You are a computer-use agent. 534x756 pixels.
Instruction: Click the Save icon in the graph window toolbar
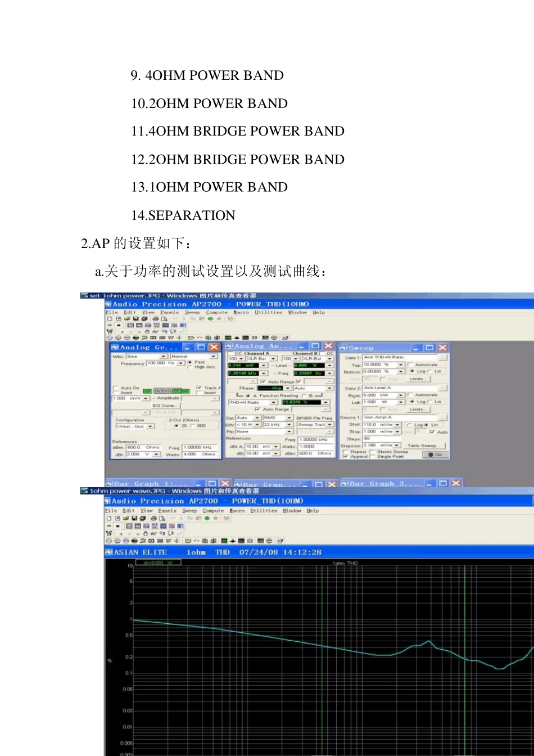tap(135, 518)
